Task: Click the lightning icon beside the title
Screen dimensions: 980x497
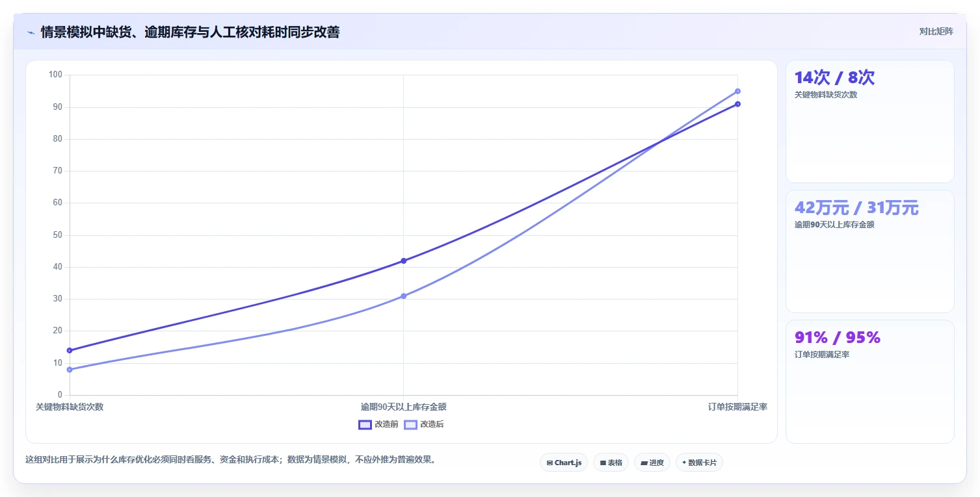Action: (x=31, y=32)
